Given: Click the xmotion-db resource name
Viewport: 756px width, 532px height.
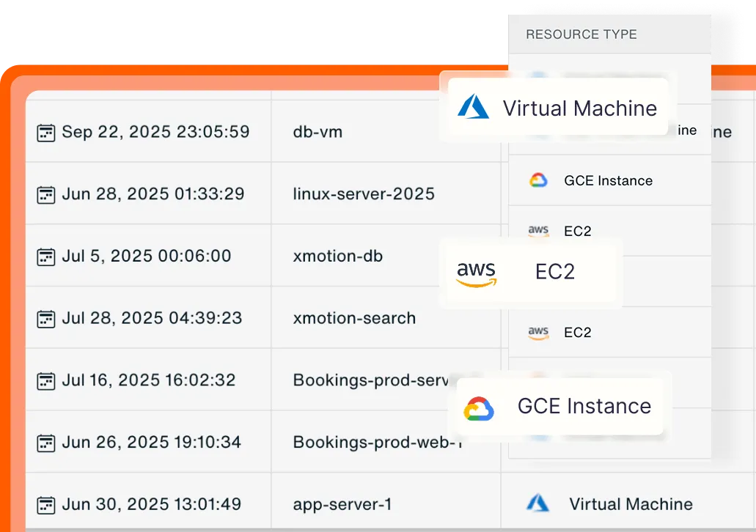Looking at the screenshot, I should coord(337,256).
